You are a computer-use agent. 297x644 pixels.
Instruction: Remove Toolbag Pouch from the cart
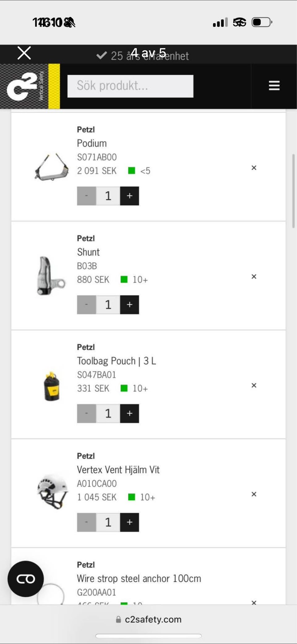pyautogui.click(x=254, y=385)
